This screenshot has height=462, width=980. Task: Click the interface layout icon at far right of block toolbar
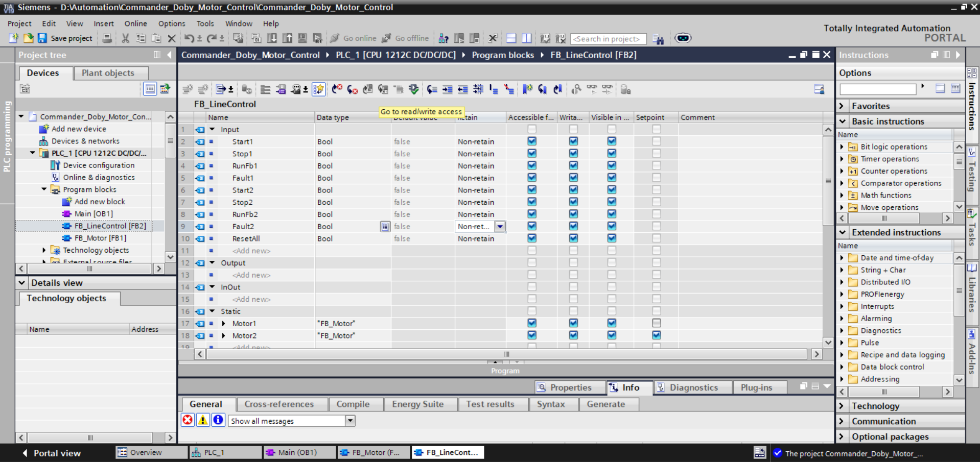click(819, 89)
